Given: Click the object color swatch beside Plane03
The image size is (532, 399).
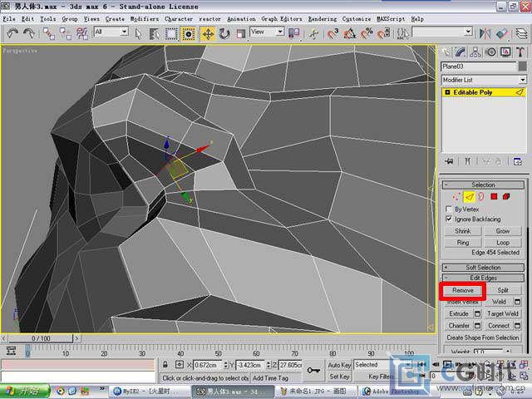Looking at the screenshot, I should 523,66.
